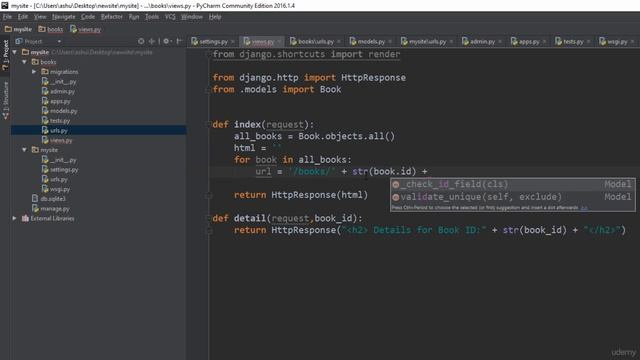This screenshot has height=360, width=640.
Task: Choose validate_unique(self, exclude) completion suggestion
Action: 513,197
